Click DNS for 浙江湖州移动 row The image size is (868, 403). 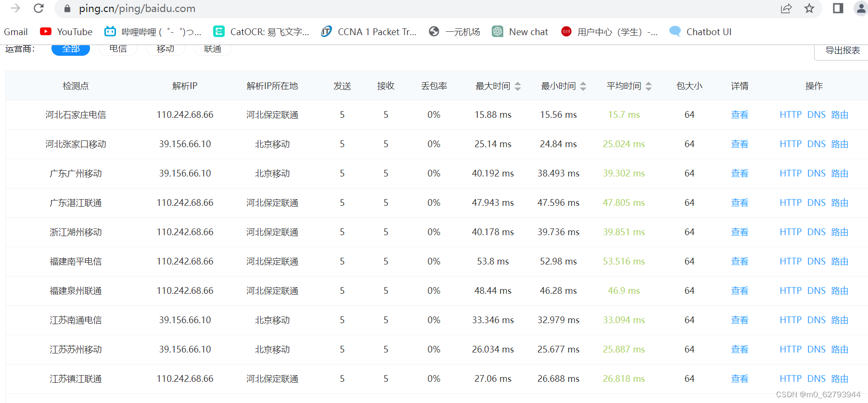point(816,232)
